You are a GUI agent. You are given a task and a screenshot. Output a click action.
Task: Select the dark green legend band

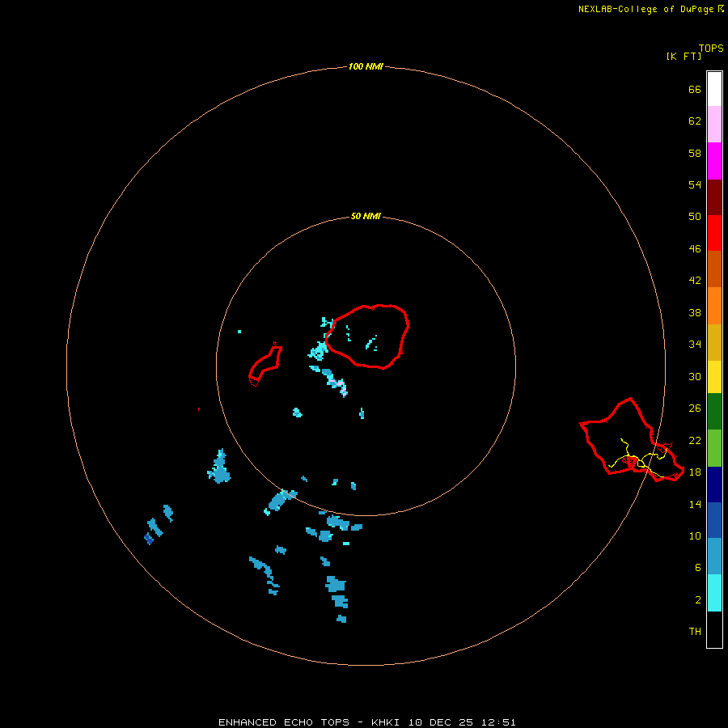pyautogui.click(x=714, y=412)
